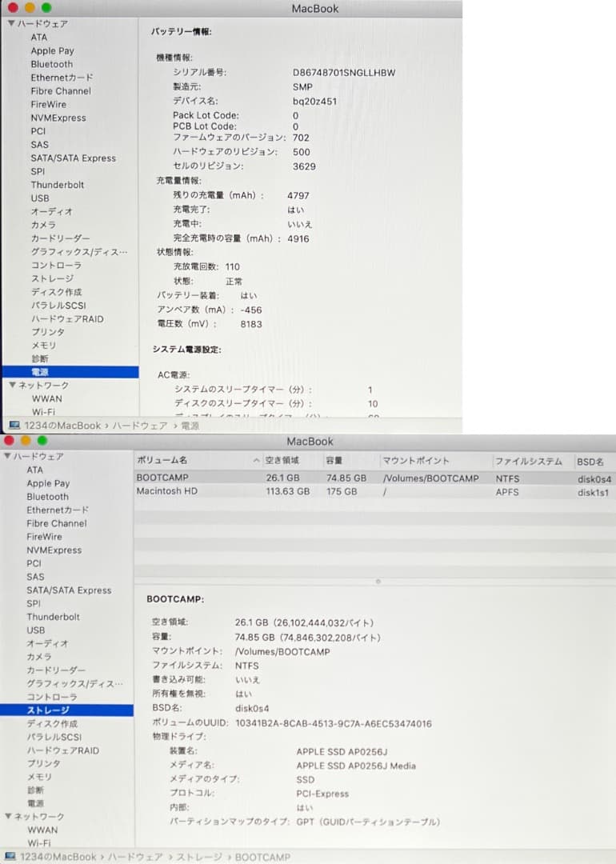Image resolution: width=616 pixels, height=864 pixels.
Task: Open Bluetooth in bottom window sidebar
Action: 47,497
